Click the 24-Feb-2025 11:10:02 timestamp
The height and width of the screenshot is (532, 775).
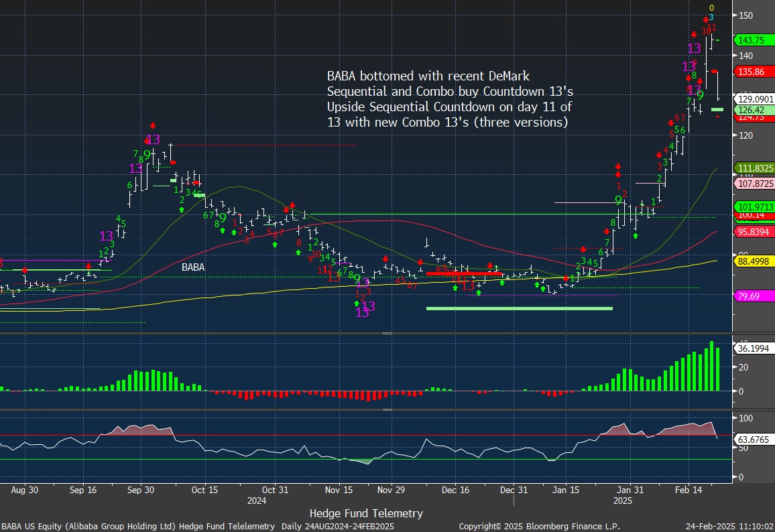coord(729,527)
